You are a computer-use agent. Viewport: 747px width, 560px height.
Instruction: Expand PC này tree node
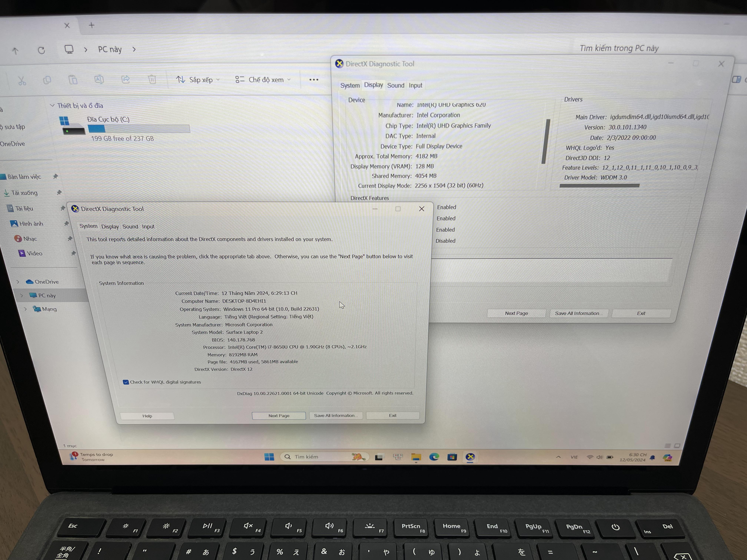pos(22,295)
